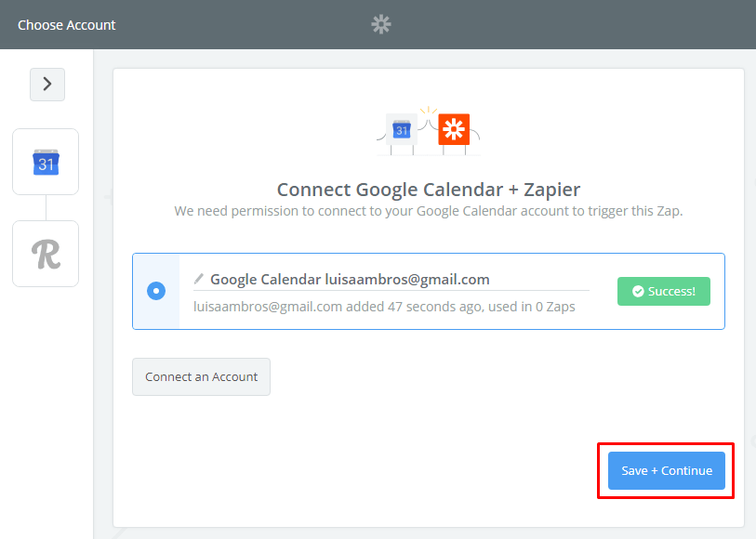Click Save + Continue

(667, 470)
